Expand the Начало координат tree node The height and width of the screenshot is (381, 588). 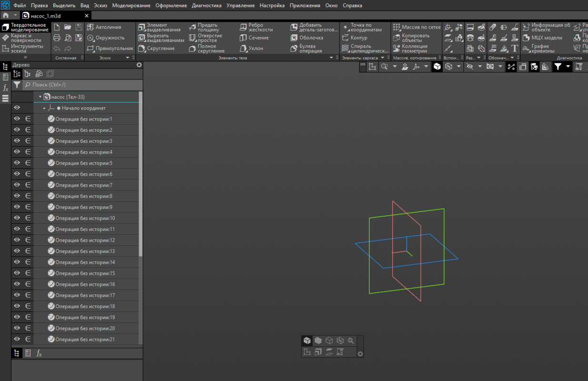tap(45, 108)
